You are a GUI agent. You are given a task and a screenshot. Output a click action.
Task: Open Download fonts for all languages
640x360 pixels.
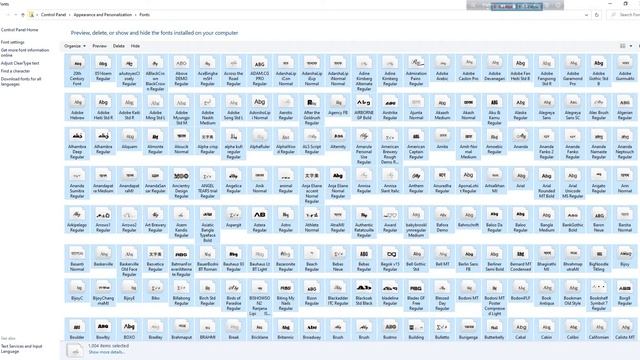click(x=21, y=81)
